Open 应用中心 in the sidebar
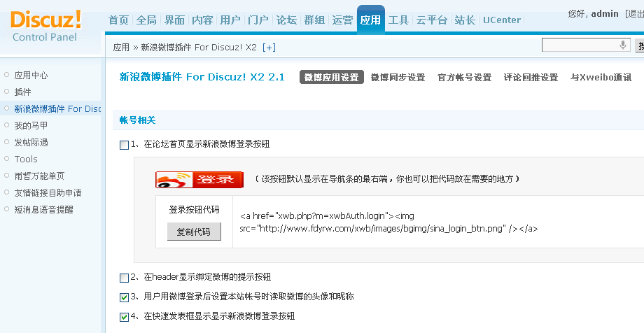Viewport: 644px width, 333px height. click(x=31, y=75)
